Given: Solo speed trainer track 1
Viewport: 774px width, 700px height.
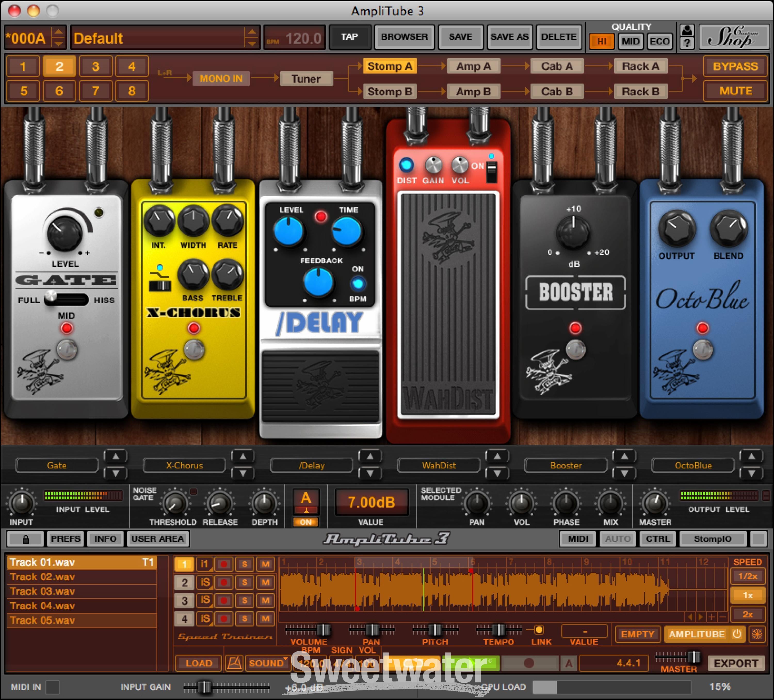Looking at the screenshot, I should coord(245,564).
